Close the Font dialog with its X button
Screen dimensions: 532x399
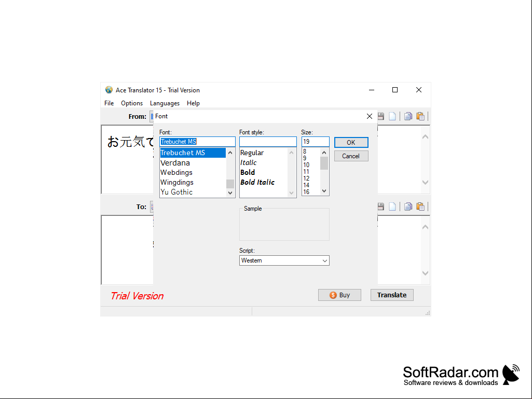[370, 116]
